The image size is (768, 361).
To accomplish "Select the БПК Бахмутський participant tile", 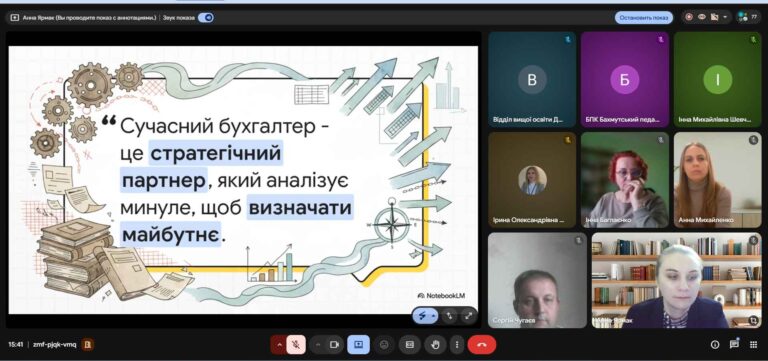I will 624,80.
